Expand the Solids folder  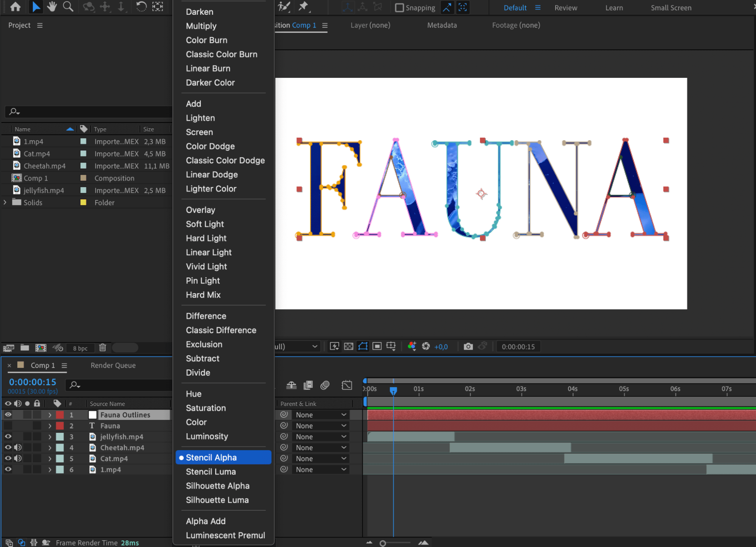[5, 203]
